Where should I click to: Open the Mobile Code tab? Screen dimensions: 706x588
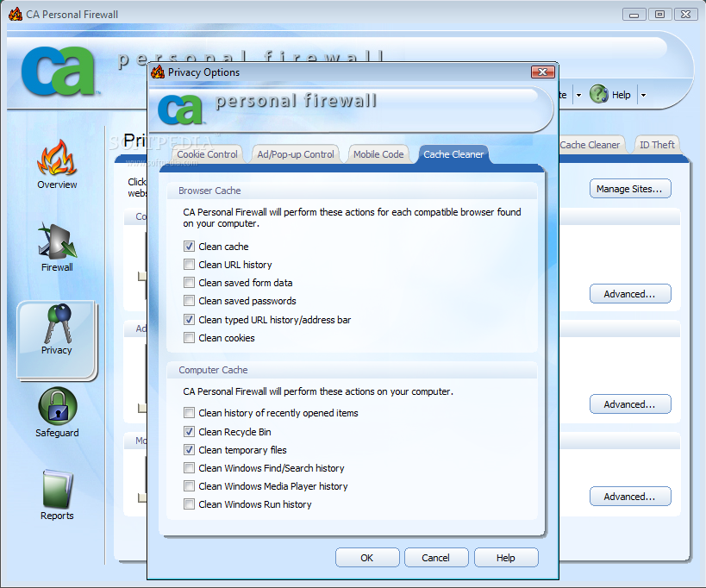point(378,154)
